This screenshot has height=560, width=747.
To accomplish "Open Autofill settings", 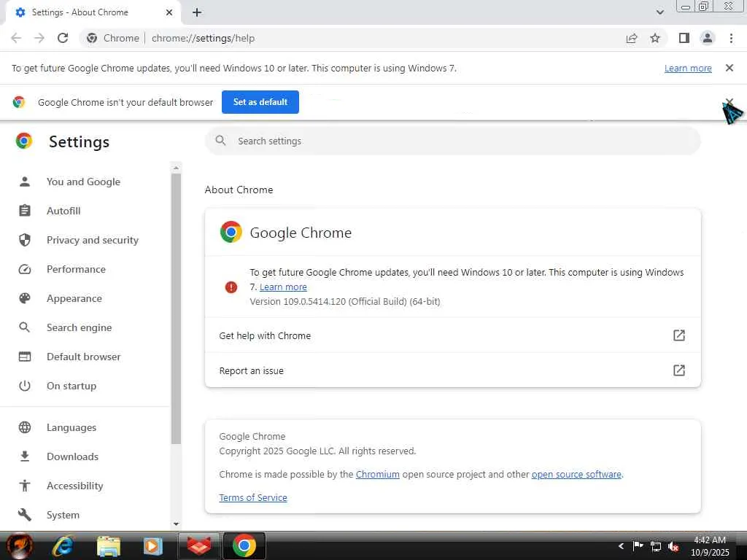I will coord(63,211).
